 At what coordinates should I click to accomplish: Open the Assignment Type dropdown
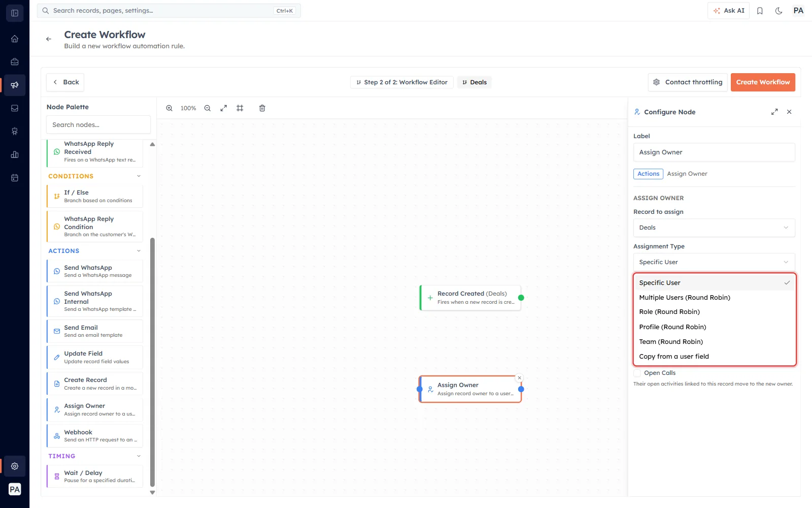tap(714, 262)
